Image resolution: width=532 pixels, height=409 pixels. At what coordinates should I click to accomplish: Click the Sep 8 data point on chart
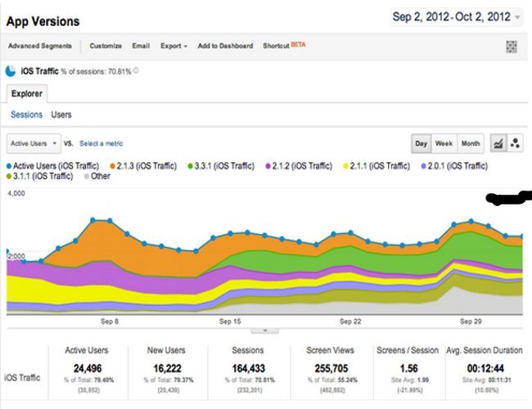(110, 220)
